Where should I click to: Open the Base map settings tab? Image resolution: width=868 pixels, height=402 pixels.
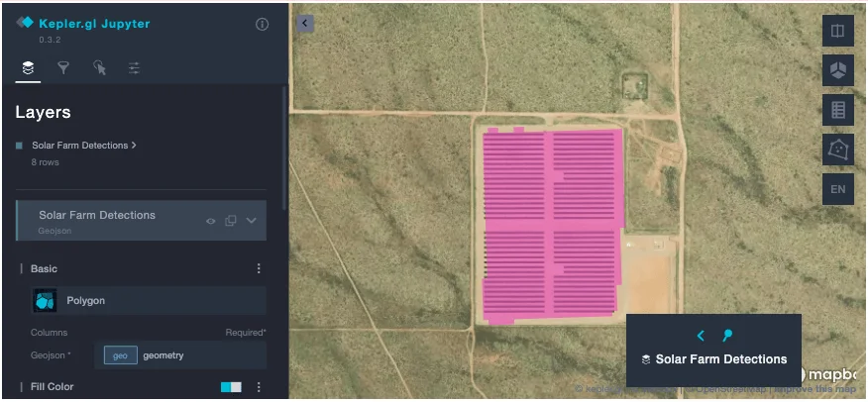tap(134, 68)
